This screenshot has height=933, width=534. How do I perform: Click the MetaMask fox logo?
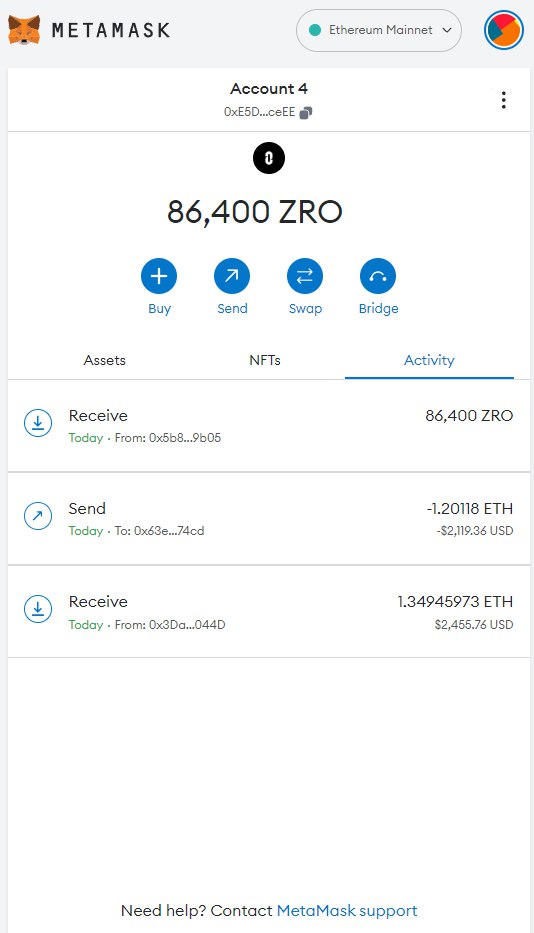24,30
